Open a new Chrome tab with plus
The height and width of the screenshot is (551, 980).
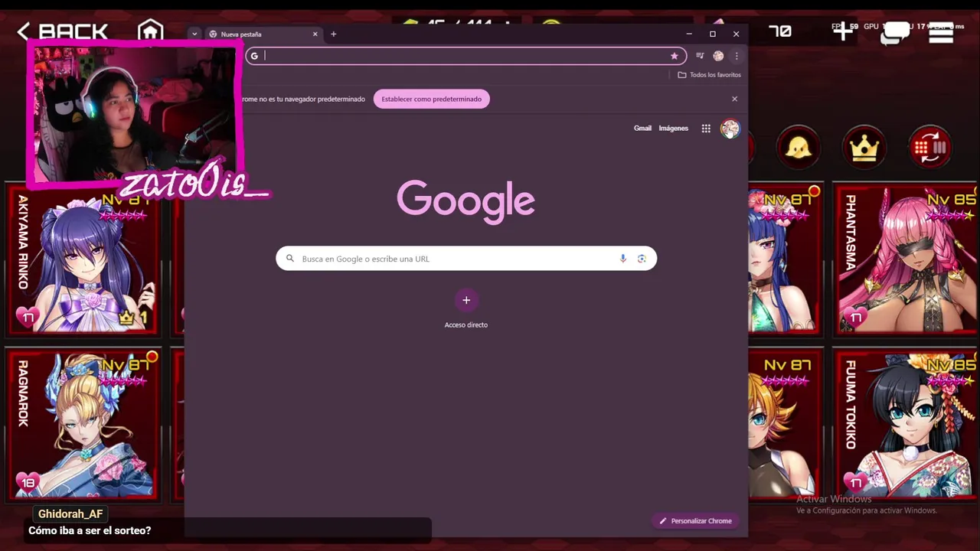[333, 34]
